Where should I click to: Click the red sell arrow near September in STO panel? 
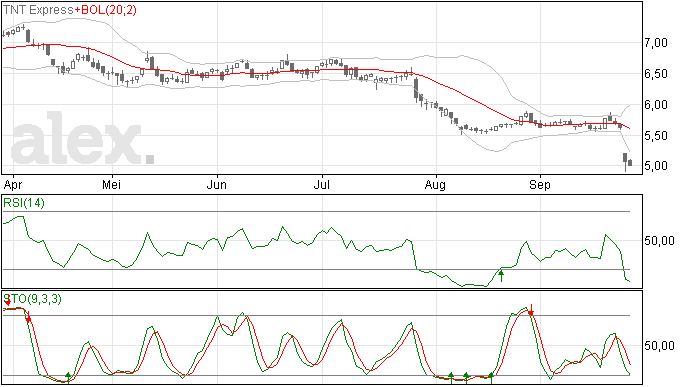click(531, 310)
